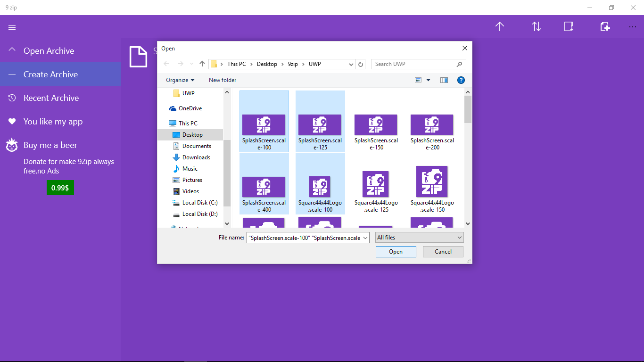Change view icon in Open dialog

[418, 80]
